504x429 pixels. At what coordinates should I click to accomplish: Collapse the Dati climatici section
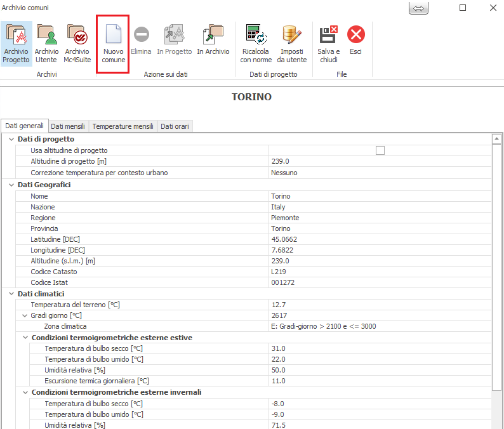11,294
